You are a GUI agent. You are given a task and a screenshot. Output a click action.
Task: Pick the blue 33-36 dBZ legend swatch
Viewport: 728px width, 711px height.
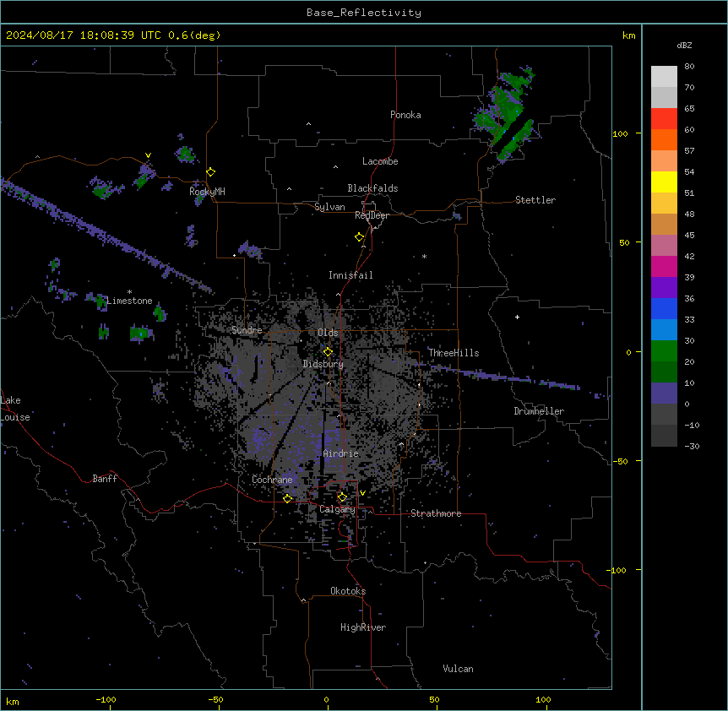pos(664,308)
